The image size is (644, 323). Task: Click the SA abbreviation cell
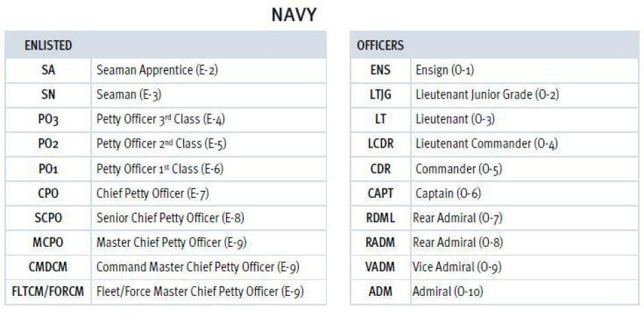coord(48,70)
